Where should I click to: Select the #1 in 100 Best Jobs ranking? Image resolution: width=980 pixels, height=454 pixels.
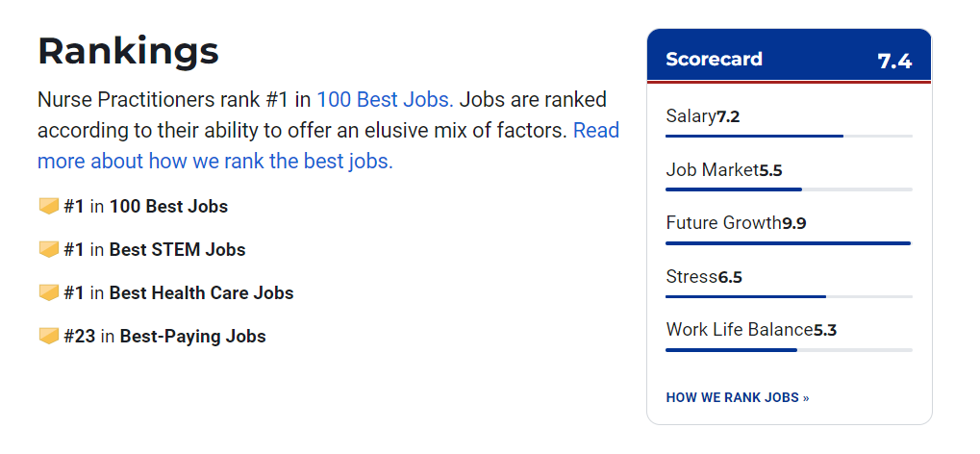145,207
